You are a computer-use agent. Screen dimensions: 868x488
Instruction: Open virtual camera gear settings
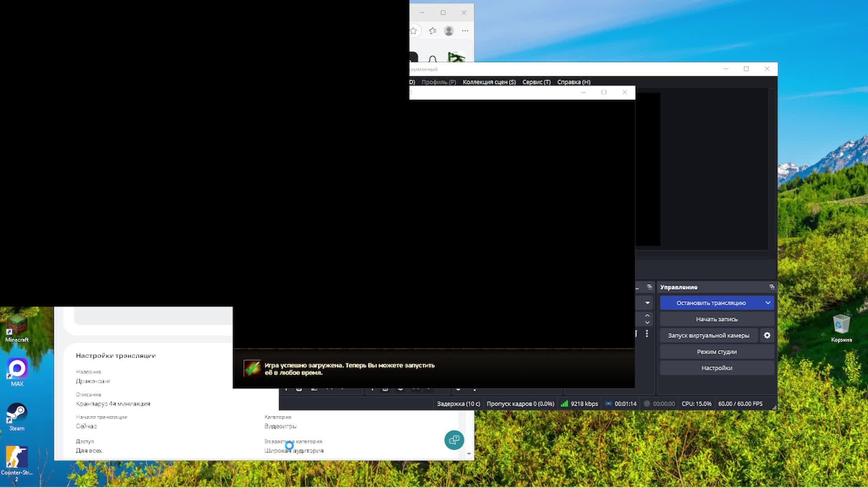(767, 335)
